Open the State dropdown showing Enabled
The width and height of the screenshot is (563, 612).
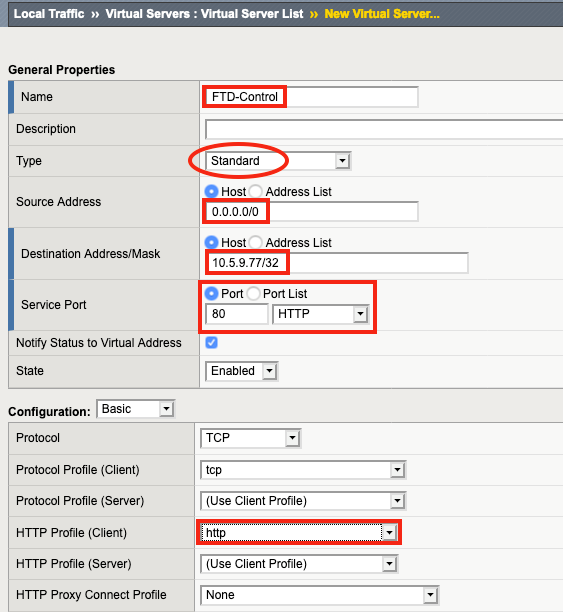[241, 371]
